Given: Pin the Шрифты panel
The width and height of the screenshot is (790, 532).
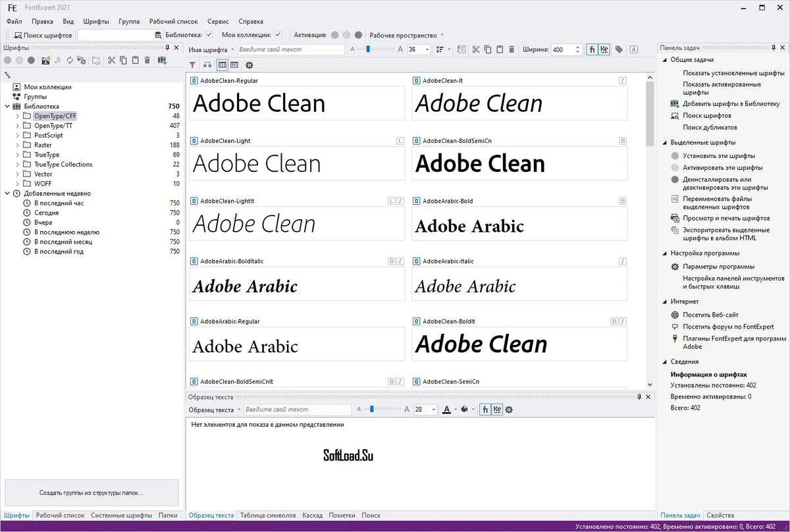Looking at the screenshot, I should pos(167,47).
